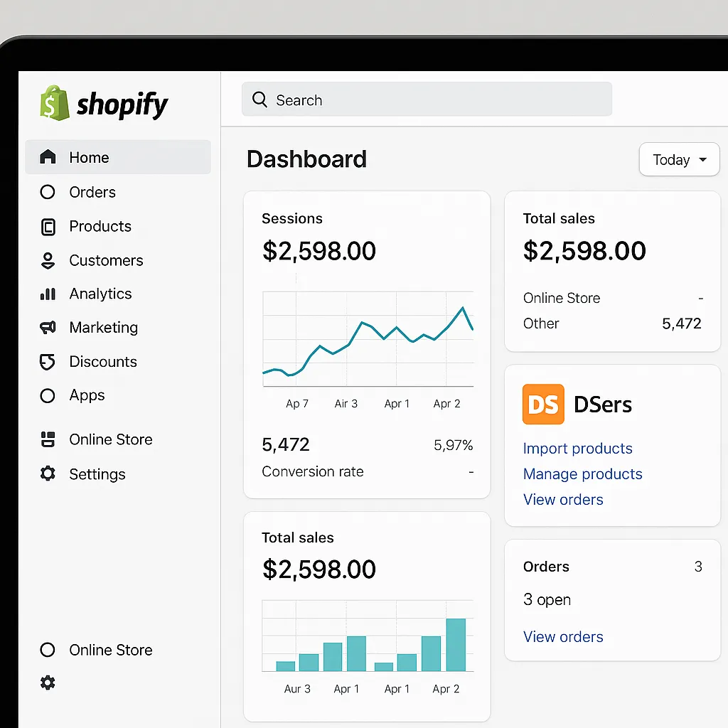
Task: Click the Sessions line chart
Action: [x=368, y=339]
